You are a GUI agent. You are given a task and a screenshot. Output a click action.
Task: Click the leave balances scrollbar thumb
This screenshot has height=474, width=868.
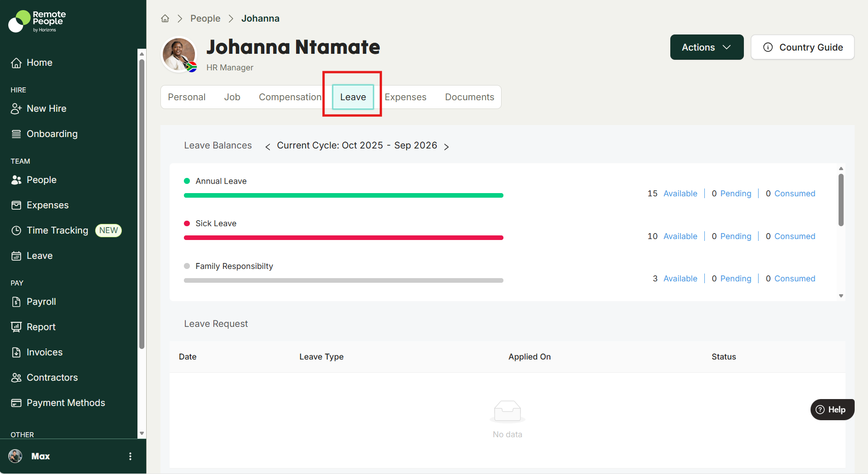(841, 200)
